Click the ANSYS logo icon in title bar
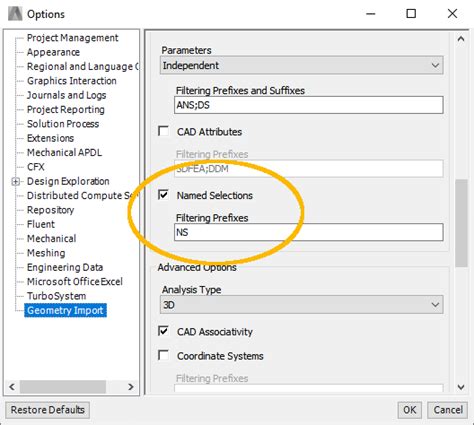 [15, 14]
